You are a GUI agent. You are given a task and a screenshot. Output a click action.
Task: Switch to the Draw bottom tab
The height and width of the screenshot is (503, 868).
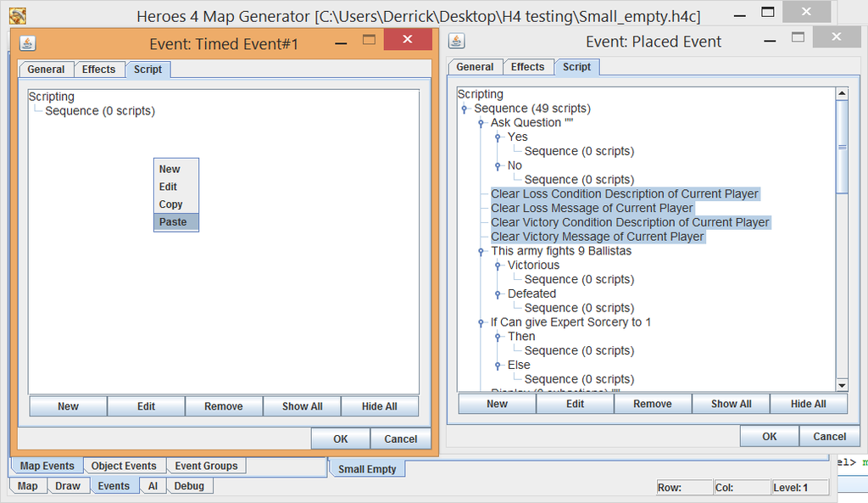[x=68, y=486]
